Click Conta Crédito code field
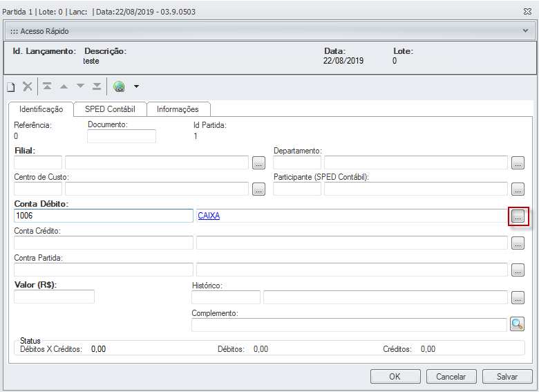The image size is (539, 392). pos(104,243)
